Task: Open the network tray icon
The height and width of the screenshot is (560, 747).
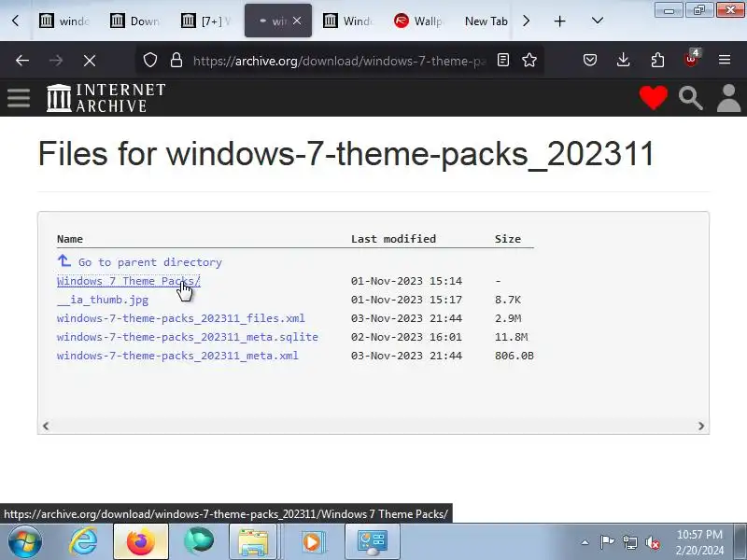Action: (629, 542)
